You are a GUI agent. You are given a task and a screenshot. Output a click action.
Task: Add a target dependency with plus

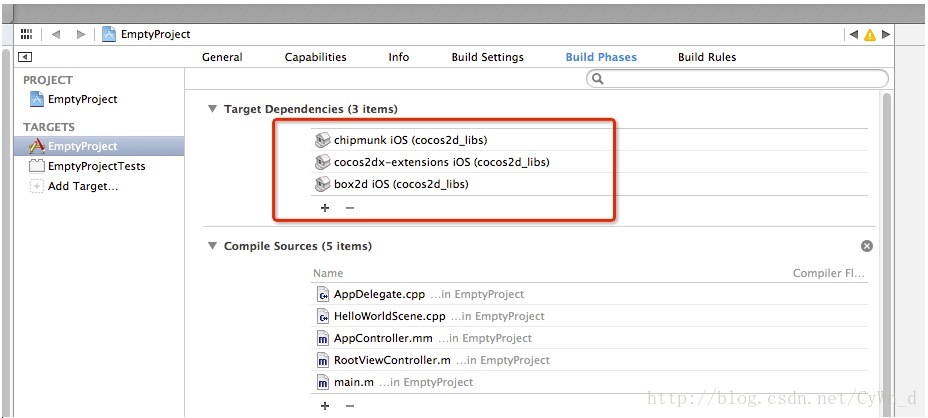(x=324, y=208)
